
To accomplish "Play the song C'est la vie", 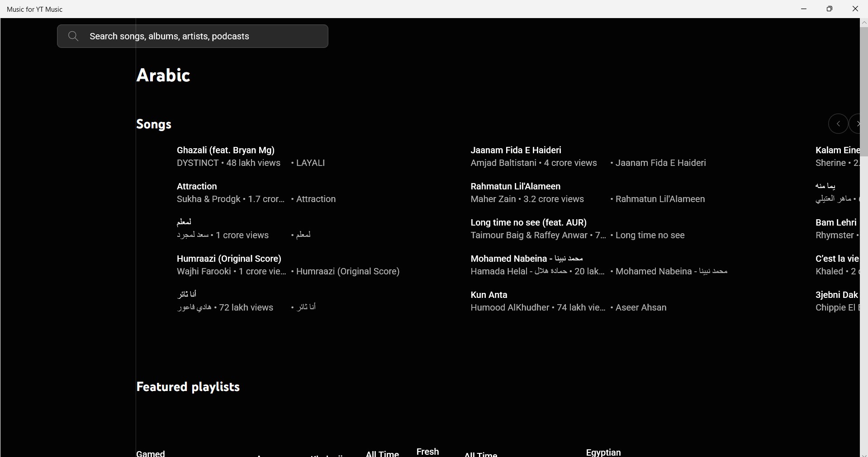I will (837, 259).
